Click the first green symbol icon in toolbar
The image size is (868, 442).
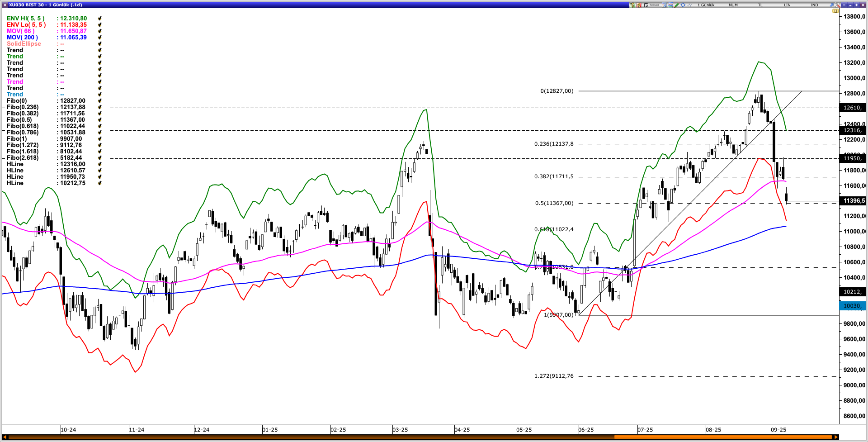click(632, 5)
